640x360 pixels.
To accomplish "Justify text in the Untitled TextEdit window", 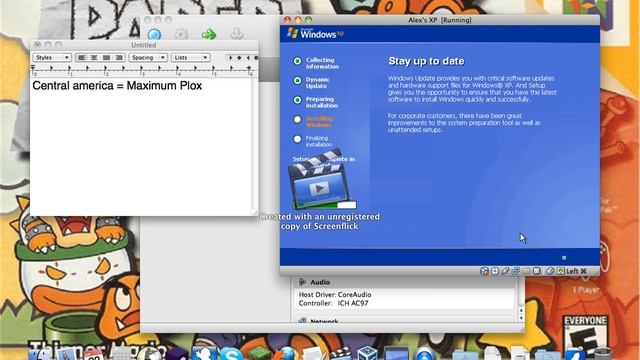I will (106, 58).
